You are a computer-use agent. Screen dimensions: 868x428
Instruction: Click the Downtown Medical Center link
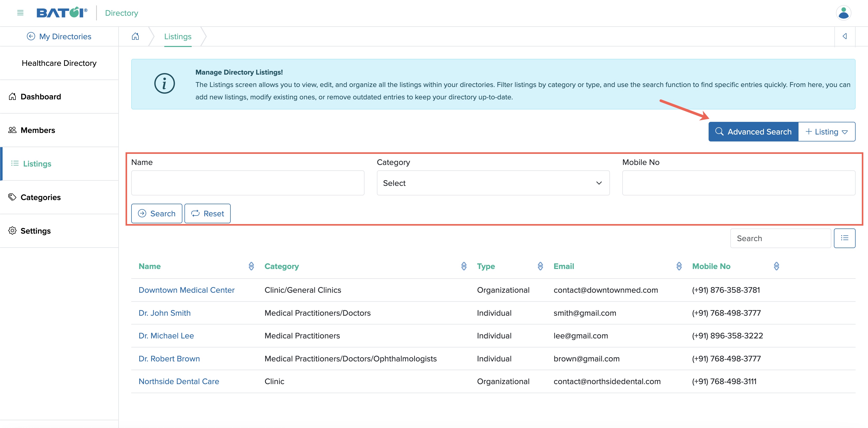(187, 290)
